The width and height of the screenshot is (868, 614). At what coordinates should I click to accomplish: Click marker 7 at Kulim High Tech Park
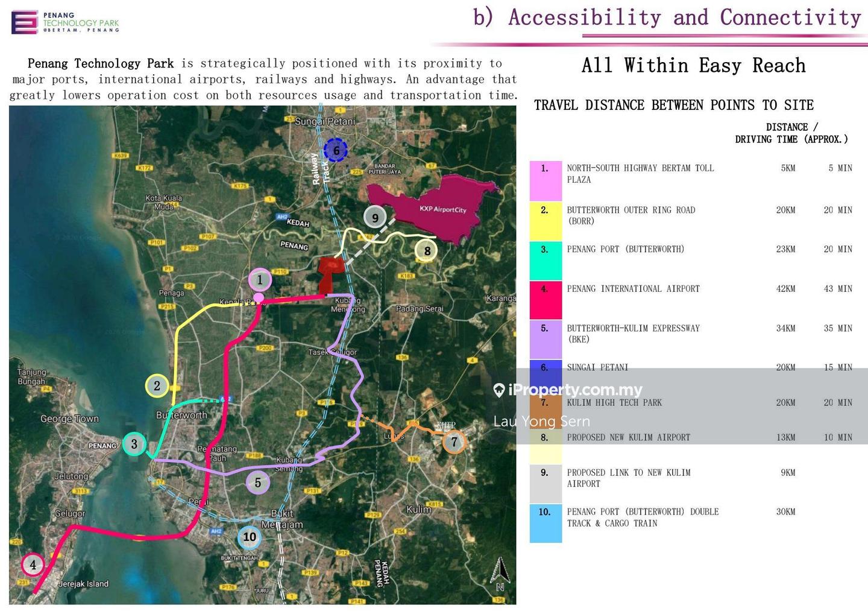click(x=454, y=442)
